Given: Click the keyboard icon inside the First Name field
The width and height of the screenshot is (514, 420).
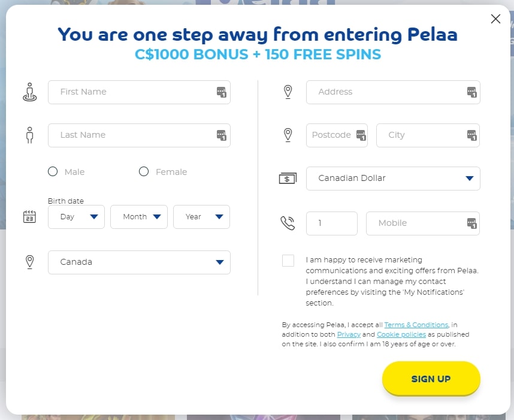Looking at the screenshot, I should pos(221,92).
